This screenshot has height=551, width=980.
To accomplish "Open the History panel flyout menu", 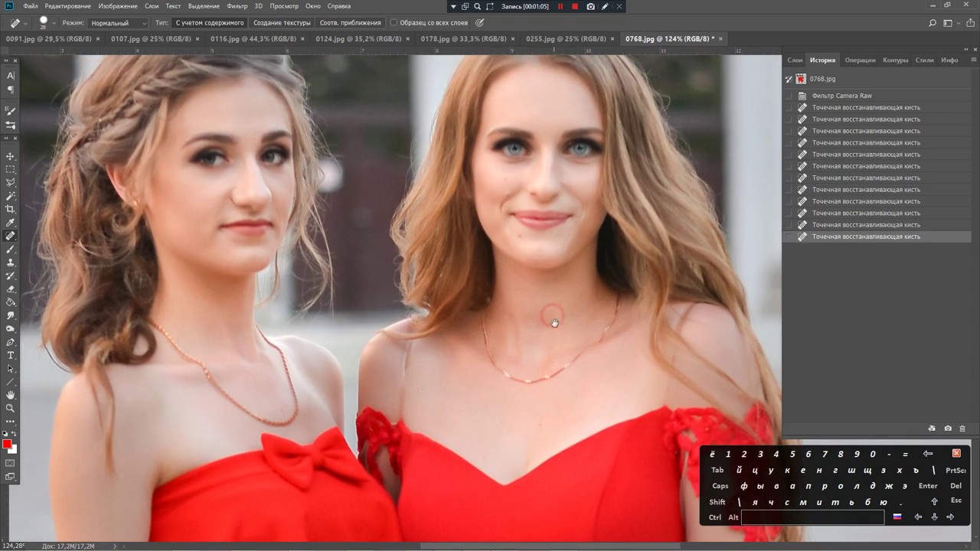I will [x=974, y=60].
